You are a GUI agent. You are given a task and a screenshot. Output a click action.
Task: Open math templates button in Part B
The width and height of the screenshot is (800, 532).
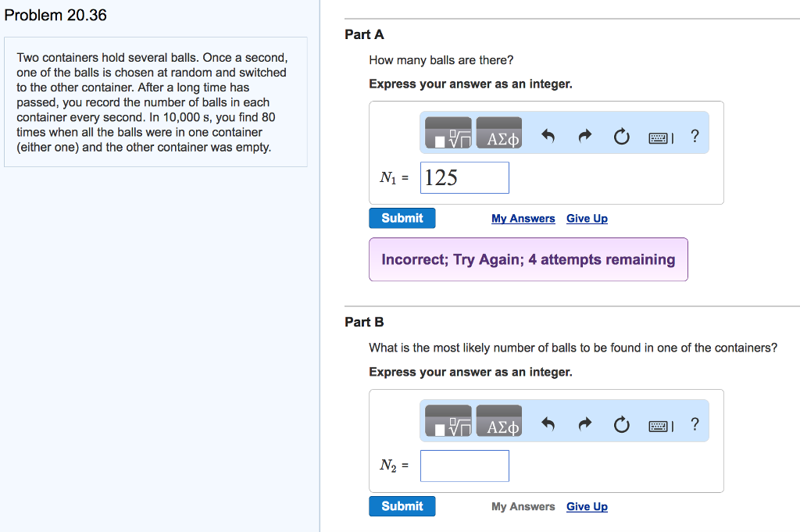448,423
